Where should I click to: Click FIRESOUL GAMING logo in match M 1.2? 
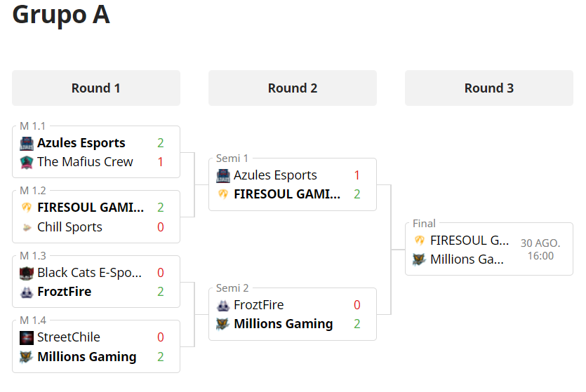click(27, 208)
